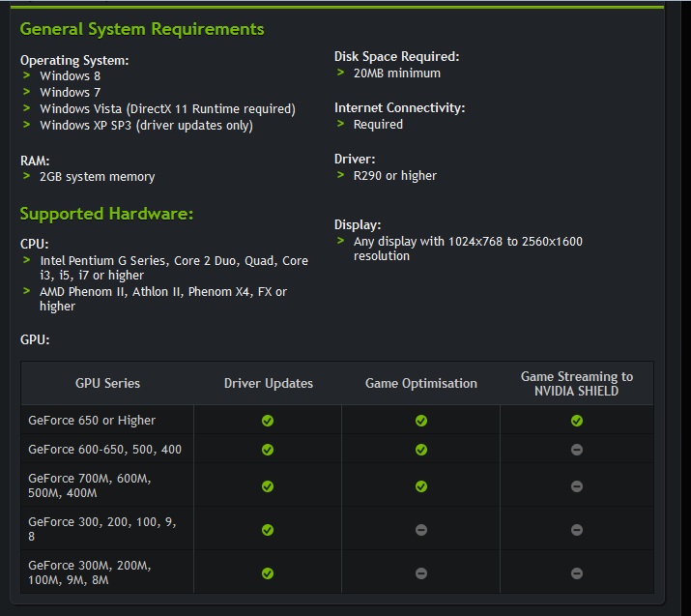Click the GPU Series column header

coord(107,383)
